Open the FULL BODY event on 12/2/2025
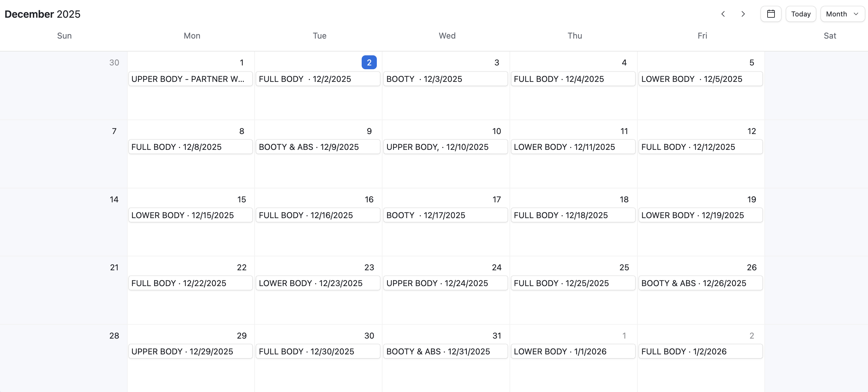Screen dimensions: 868x392 [318, 79]
